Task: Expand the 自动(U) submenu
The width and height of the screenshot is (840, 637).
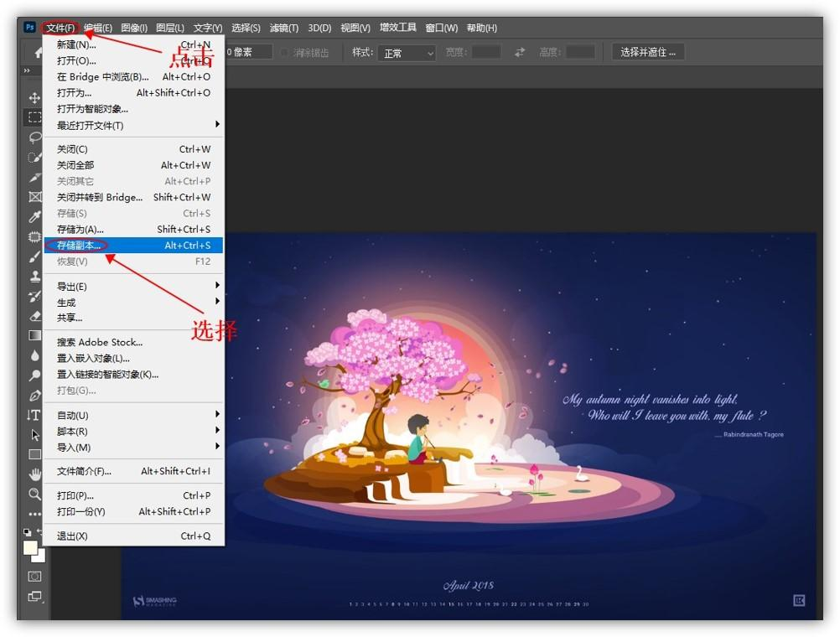Action: tap(133, 415)
